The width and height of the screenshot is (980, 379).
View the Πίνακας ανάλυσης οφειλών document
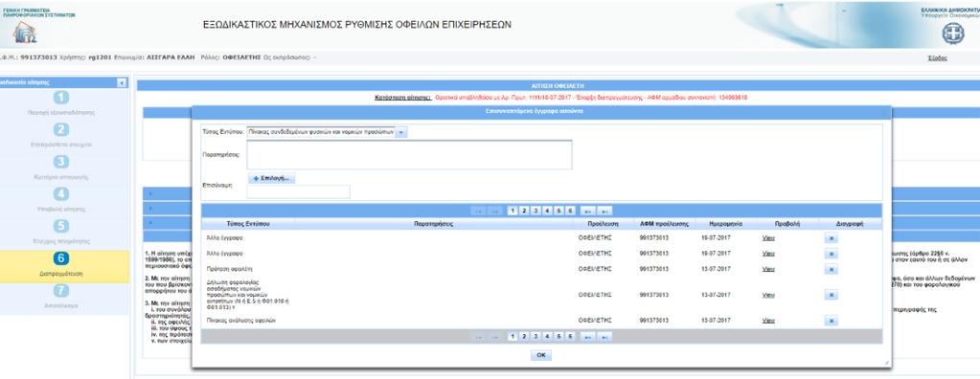pyautogui.click(x=768, y=321)
